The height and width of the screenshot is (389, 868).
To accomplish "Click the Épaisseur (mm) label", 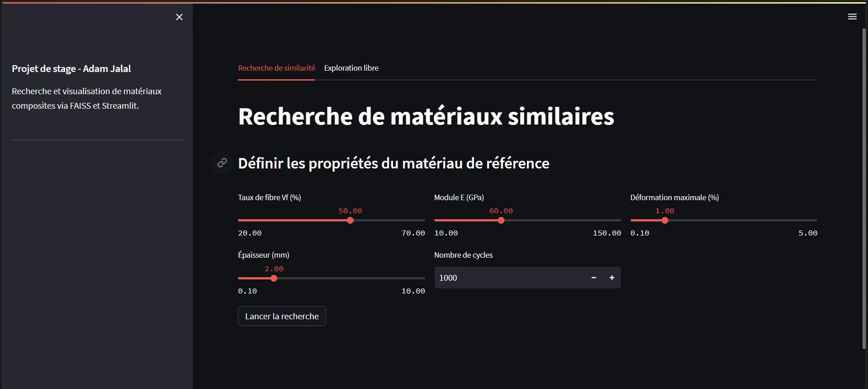I will pyautogui.click(x=263, y=255).
